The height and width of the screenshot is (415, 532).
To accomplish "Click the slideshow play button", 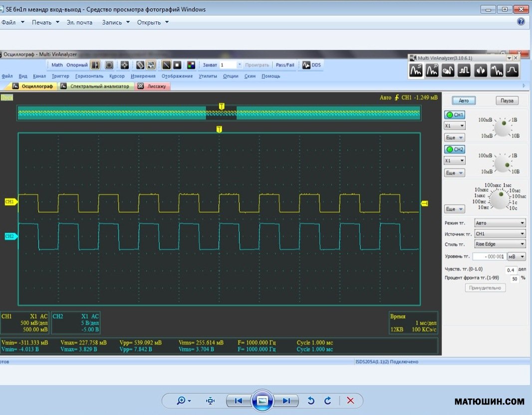I will tap(263, 401).
